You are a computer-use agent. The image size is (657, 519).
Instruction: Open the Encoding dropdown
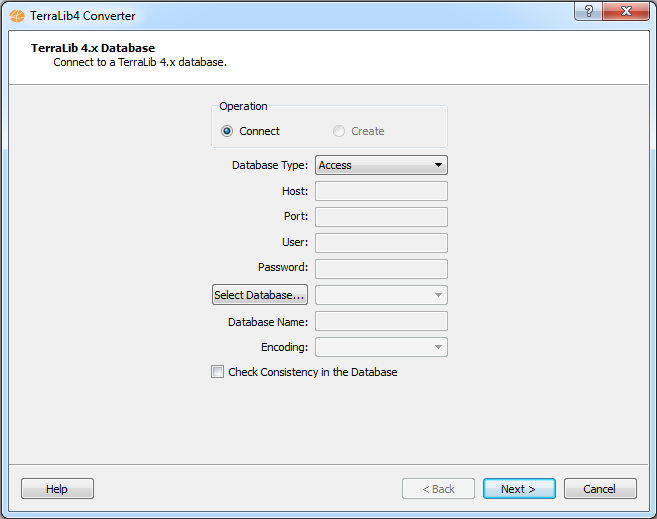(381, 347)
